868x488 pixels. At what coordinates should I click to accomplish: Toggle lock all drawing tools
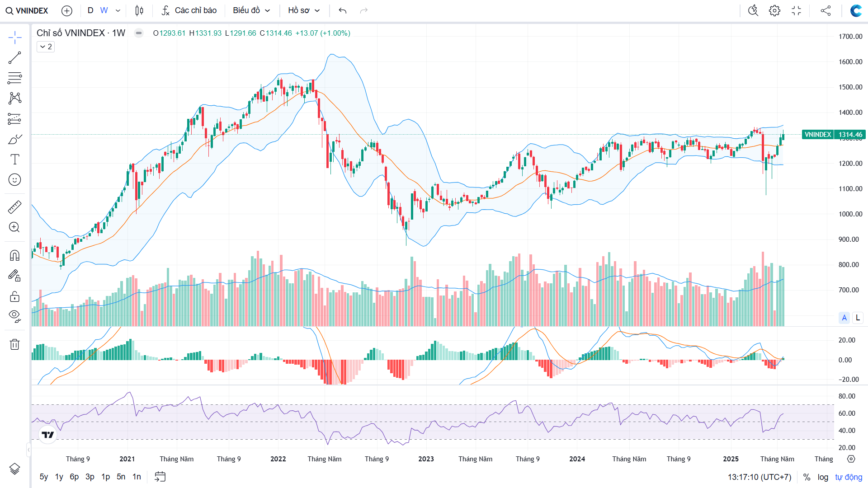[14, 296]
